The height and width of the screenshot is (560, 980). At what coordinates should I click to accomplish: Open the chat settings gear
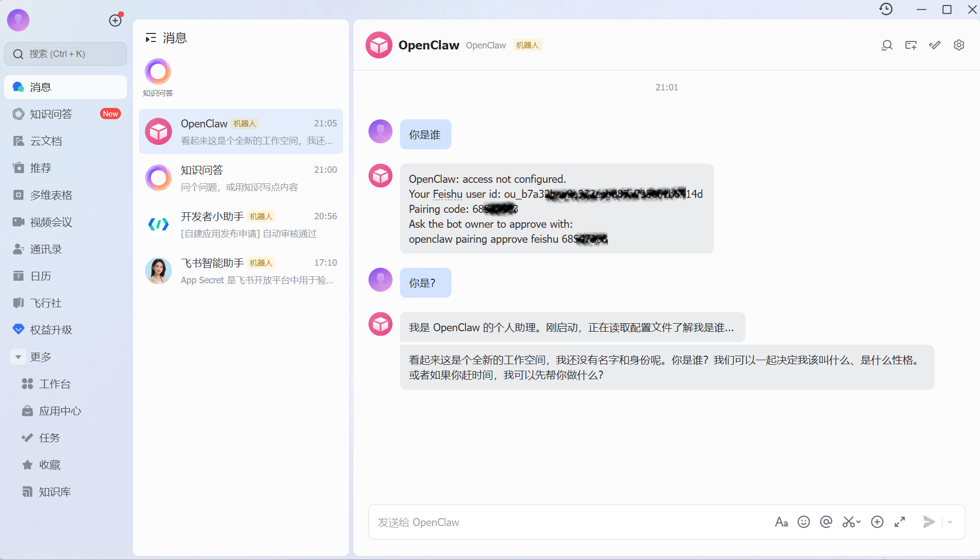click(959, 45)
